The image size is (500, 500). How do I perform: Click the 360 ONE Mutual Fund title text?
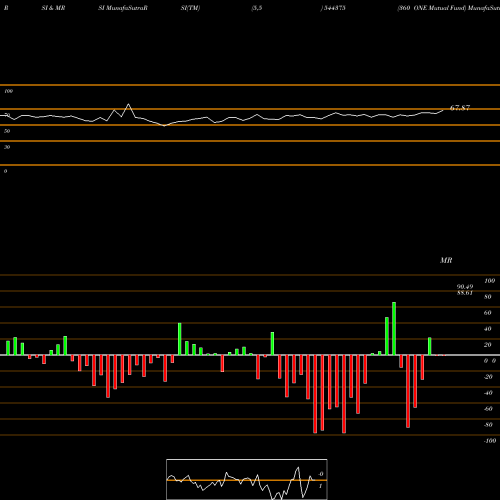click(432, 8)
